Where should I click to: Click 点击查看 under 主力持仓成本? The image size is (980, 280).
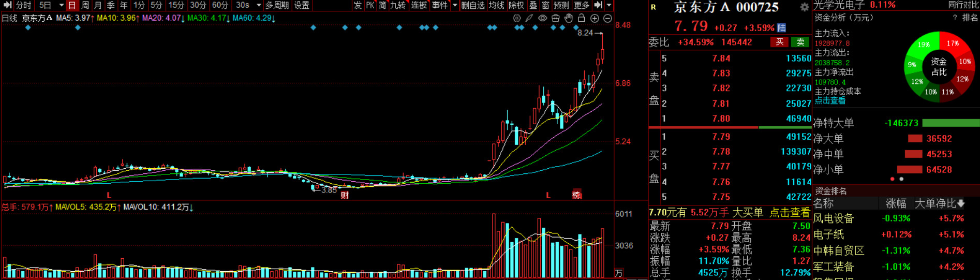830,100
